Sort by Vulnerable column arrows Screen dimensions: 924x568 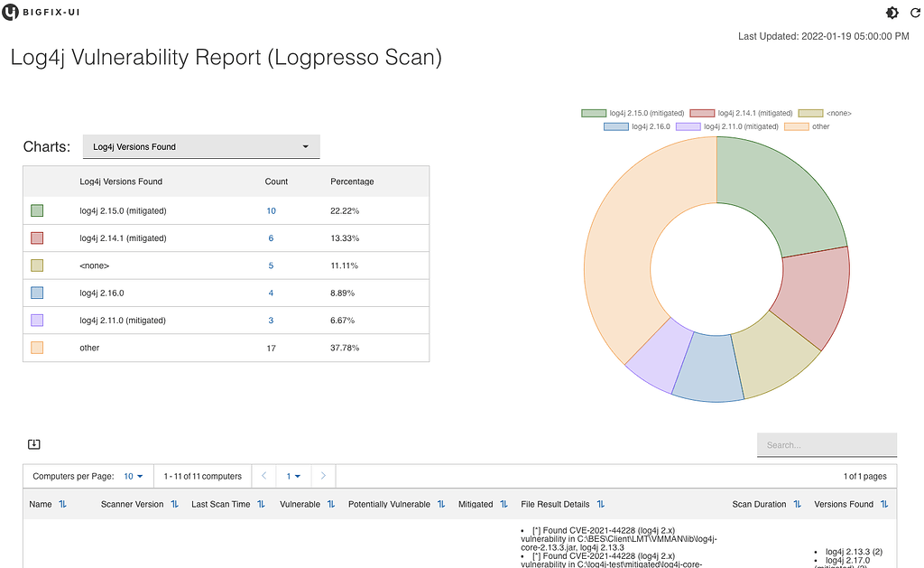pos(331,504)
